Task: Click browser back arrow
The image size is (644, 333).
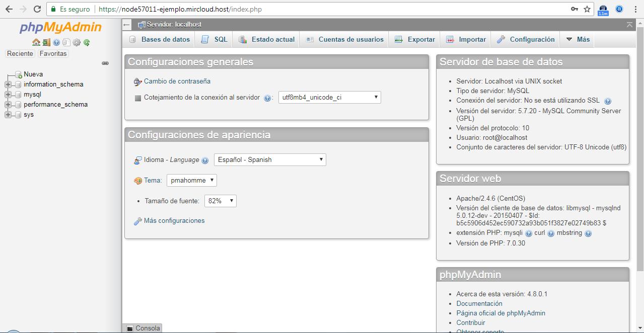Action: pyautogui.click(x=9, y=9)
